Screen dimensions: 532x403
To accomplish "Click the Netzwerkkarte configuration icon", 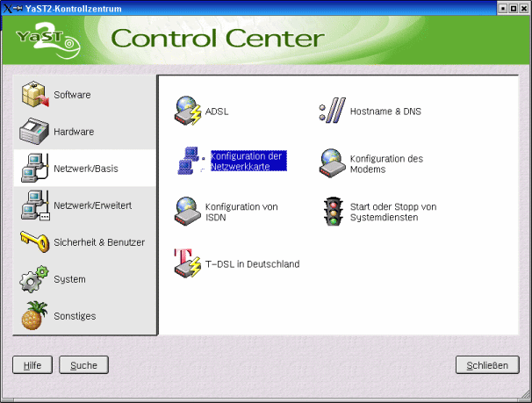I will [x=191, y=161].
